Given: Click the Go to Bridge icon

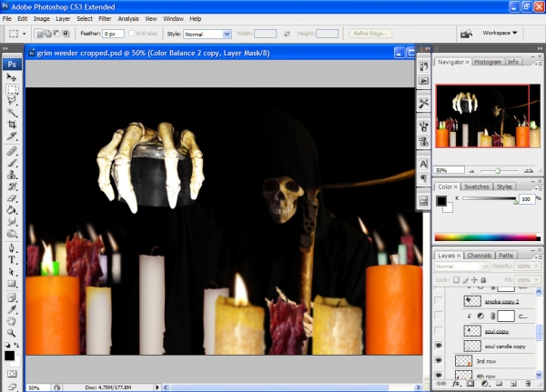Looking at the screenshot, I should coord(466,34).
